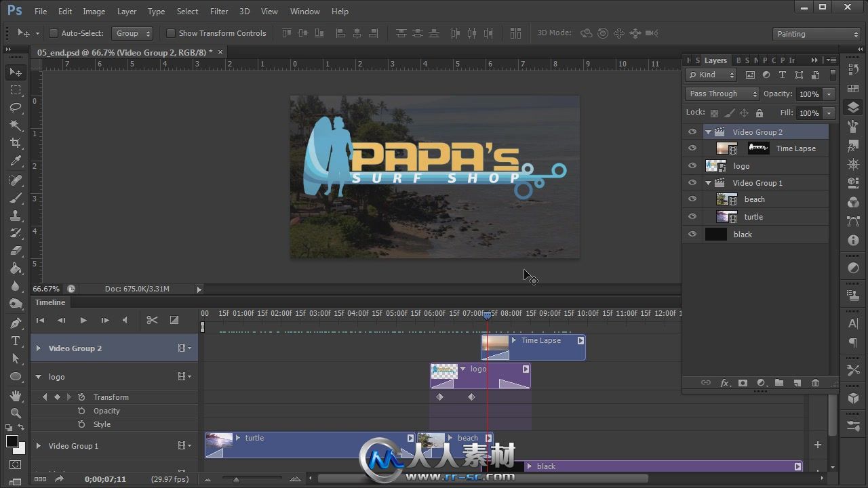868x488 pixels.
Task: Click the zoom percentage field 66.67%
Action: tap(46, 289)
